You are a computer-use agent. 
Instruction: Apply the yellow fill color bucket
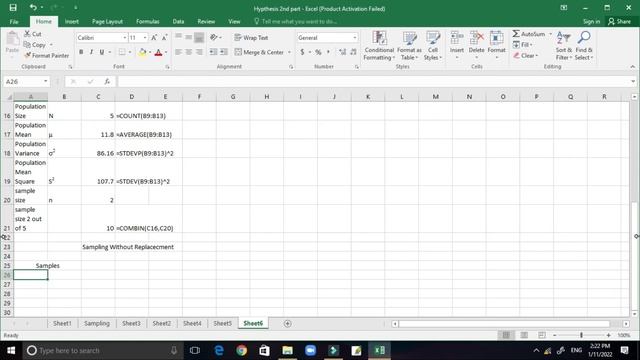pos(142,52)
